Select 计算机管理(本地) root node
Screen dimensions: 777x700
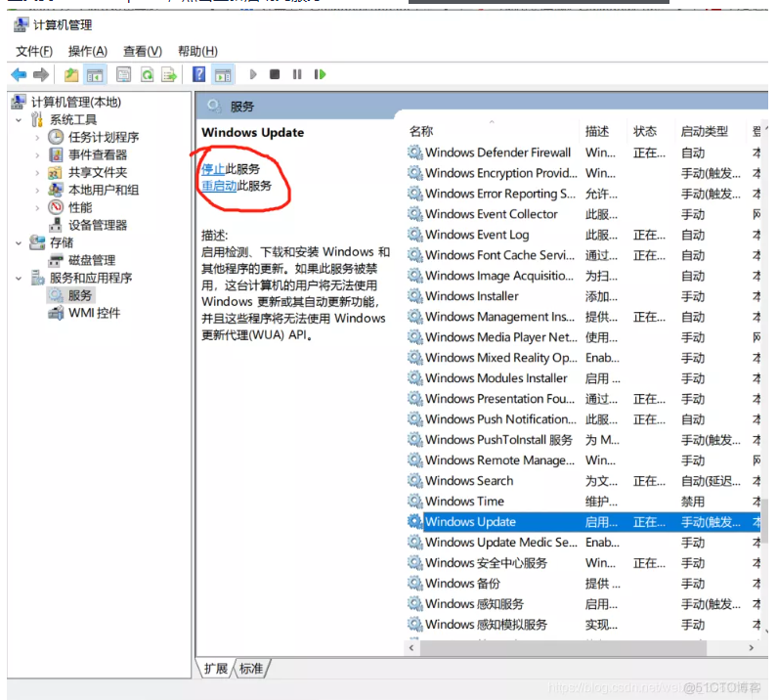(x=76, y=102)
